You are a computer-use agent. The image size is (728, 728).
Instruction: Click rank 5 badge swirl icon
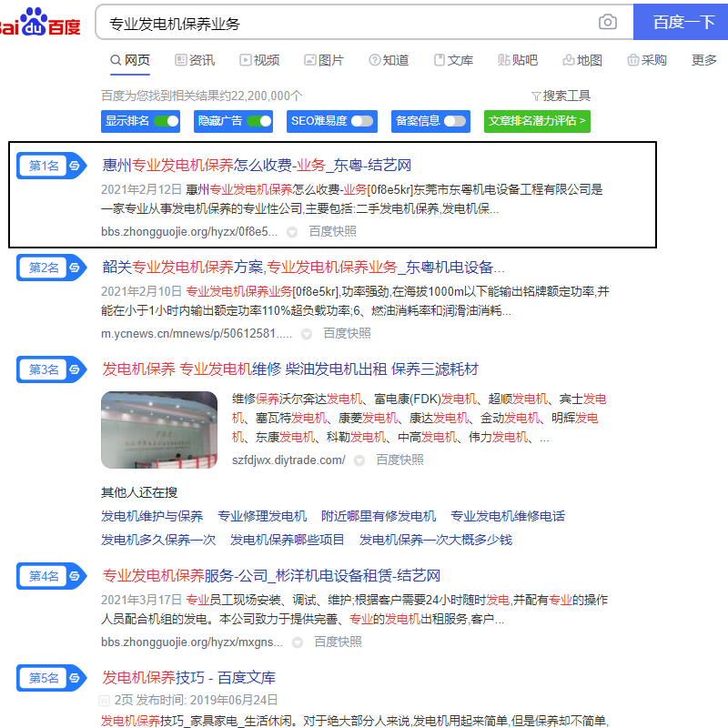coord(75,678)
